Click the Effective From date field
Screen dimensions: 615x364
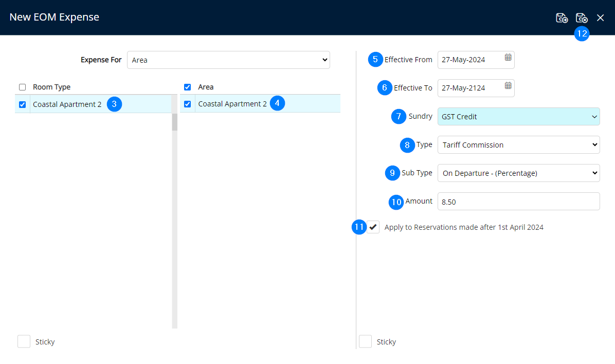[469, 60]
